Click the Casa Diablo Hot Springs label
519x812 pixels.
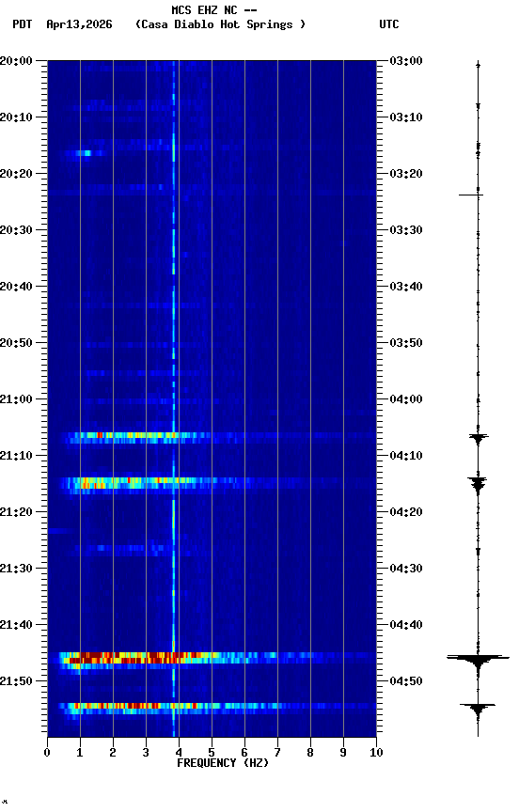pyautogui.click(x=221, y=24)
